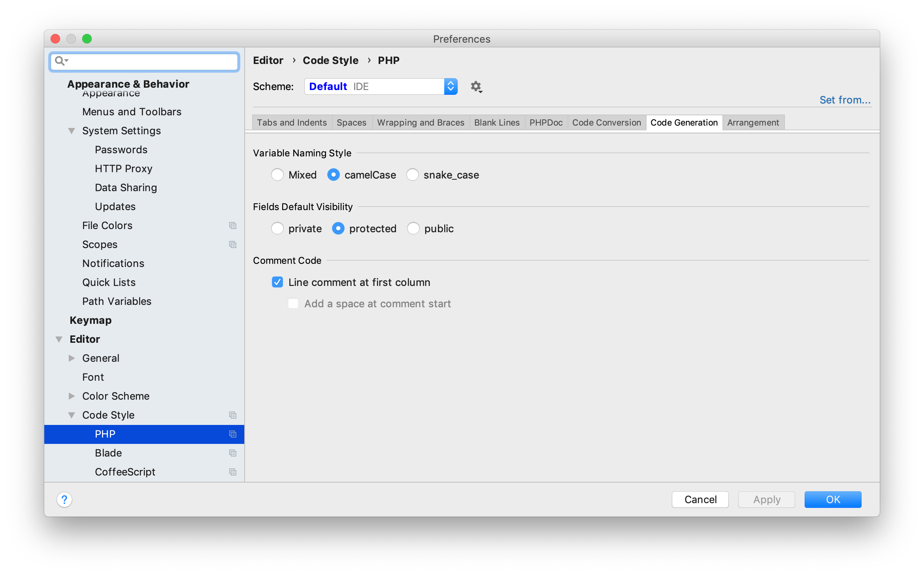Expand the Color Scheme tree node
Viewport: 924px width, 575px height.
click(72, 396)
